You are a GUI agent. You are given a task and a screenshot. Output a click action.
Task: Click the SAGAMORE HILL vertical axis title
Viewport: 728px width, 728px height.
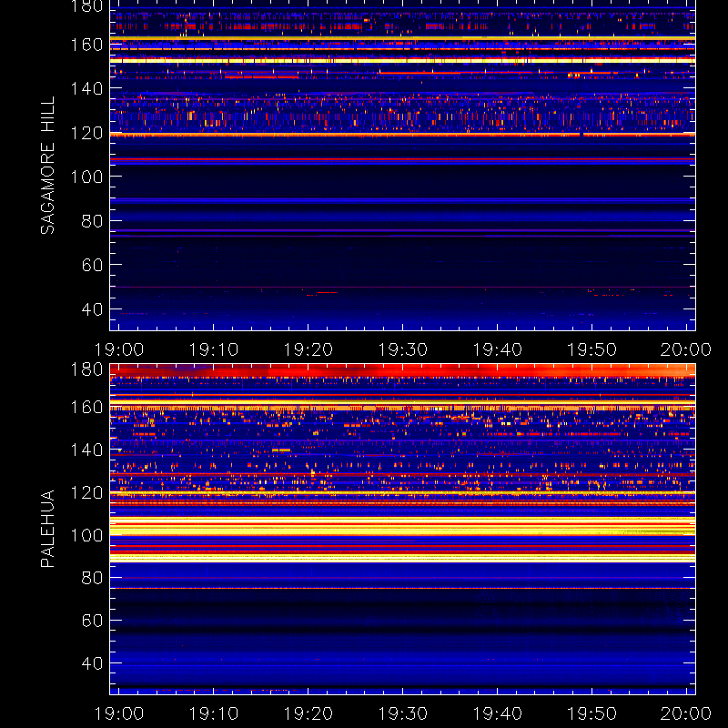coord(47,166)
